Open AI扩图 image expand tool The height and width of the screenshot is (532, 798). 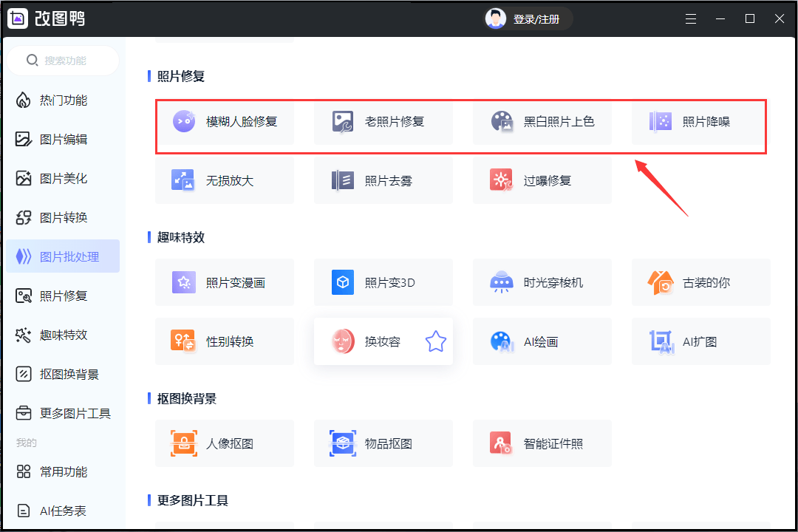(x=700, y=341)
